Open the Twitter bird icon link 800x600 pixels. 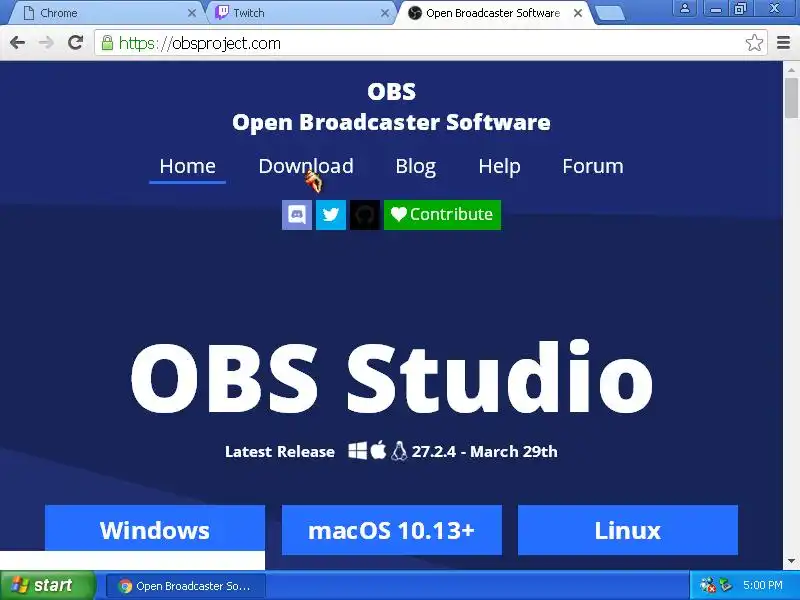(331, 215)
